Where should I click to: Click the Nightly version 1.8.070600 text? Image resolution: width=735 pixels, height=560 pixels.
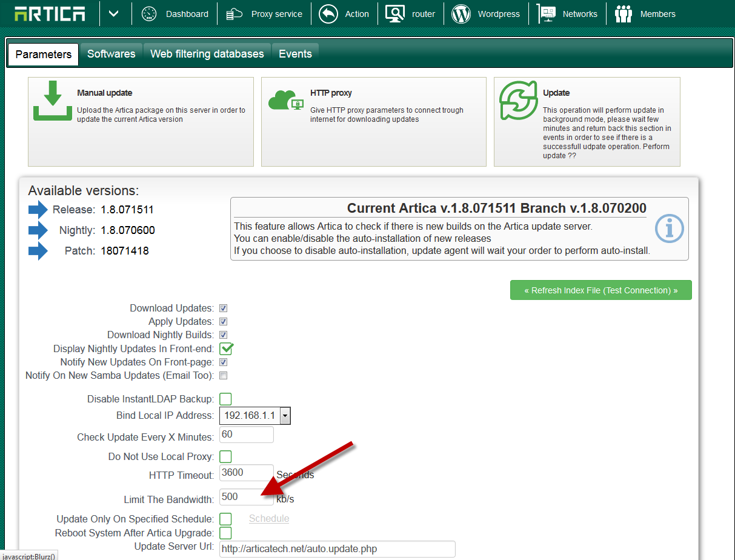coord(128,230)
